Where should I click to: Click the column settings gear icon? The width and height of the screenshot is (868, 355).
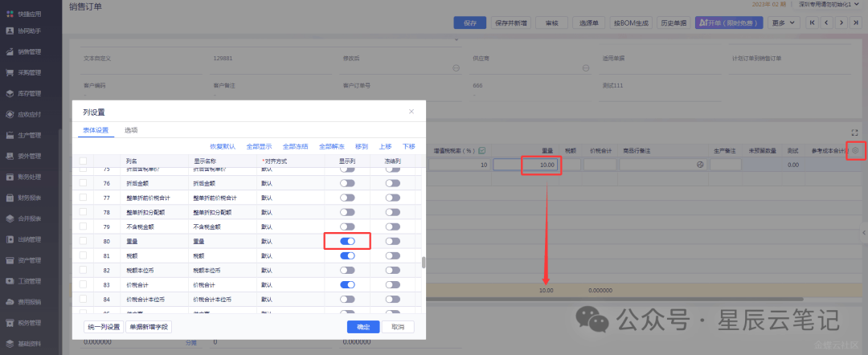(x=855, y=150)
